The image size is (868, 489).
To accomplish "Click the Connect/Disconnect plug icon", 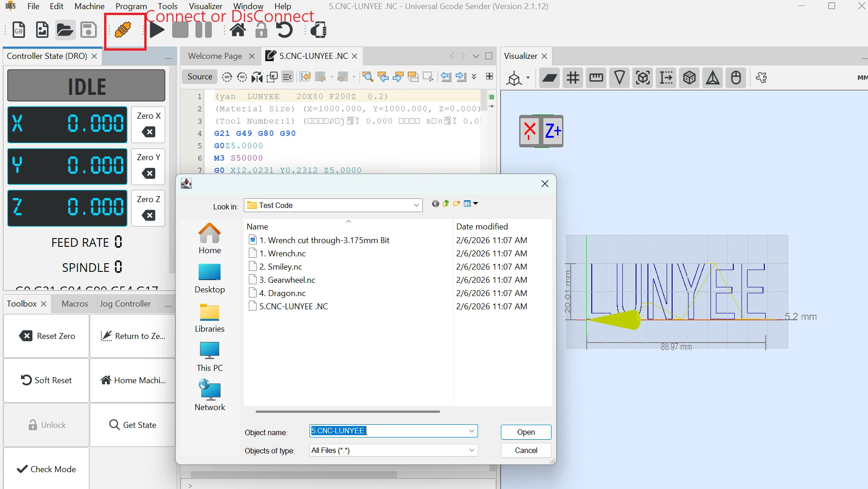I will 123,30.
